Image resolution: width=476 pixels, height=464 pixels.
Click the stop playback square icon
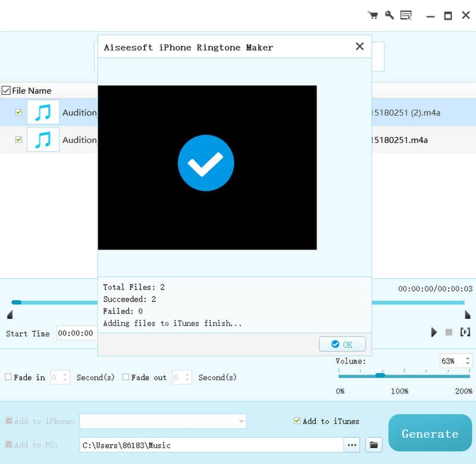[x=449, y=332]
